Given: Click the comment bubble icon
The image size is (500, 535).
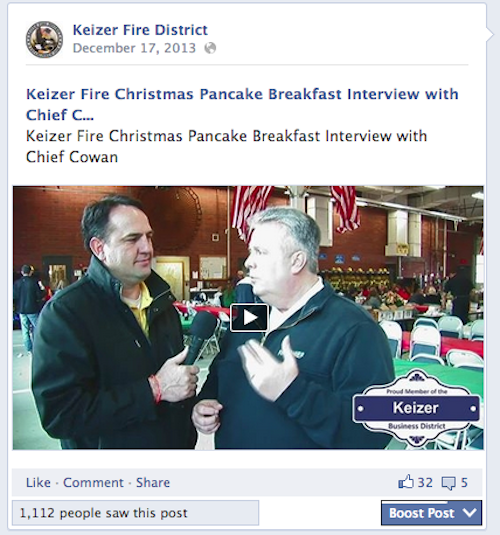Looking at the screenshot, I should (x=448, y=483).
